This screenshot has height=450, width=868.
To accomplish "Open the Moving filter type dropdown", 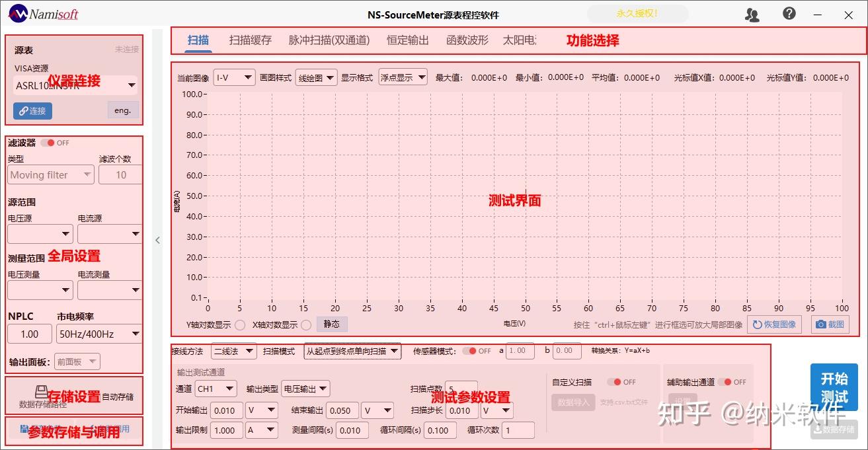I will pyautogui.click(x=50, y=174).
